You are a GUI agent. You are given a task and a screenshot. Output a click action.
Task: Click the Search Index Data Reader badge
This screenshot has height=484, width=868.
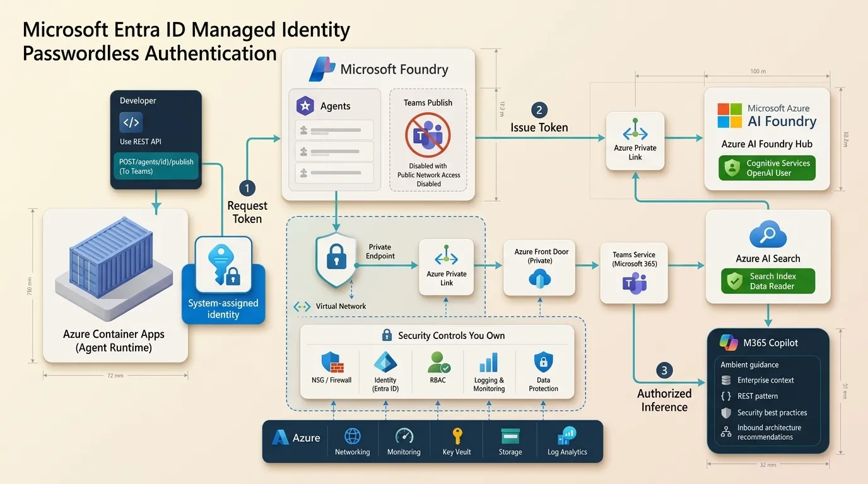click(x=768, y=281)
